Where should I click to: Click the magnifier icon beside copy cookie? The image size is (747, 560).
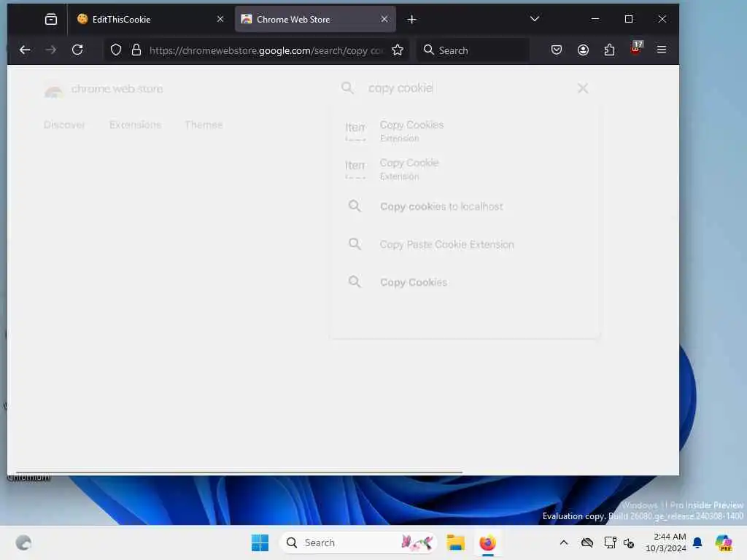348,87
